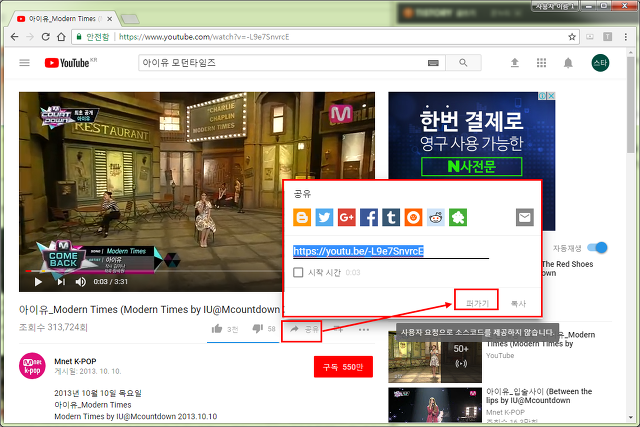
Task: Bookmark this page with the star
Action: [572, 37]
